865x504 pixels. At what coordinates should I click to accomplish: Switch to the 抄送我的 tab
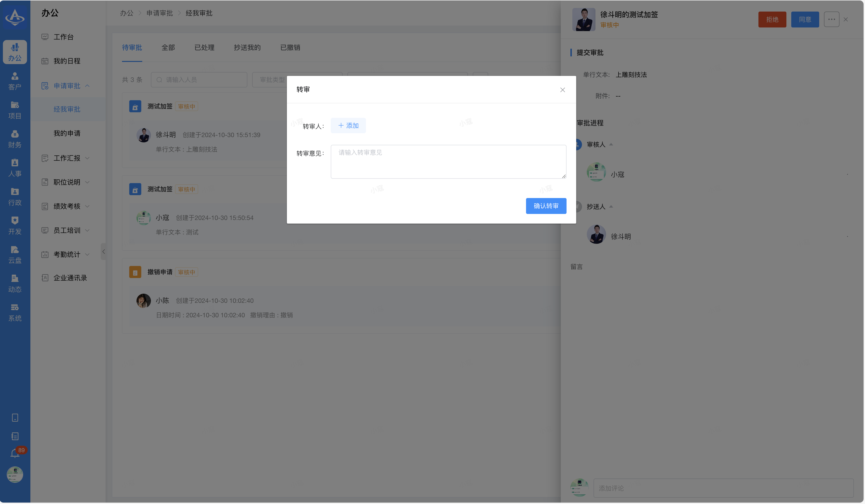[247, 48]
